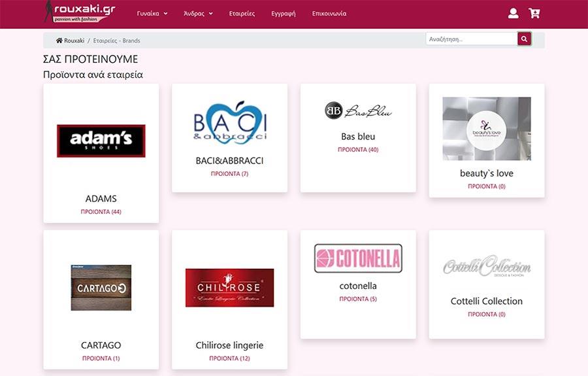588x376 pixels.
Task: Open the shopping cart icon
Action: (534, 14)
